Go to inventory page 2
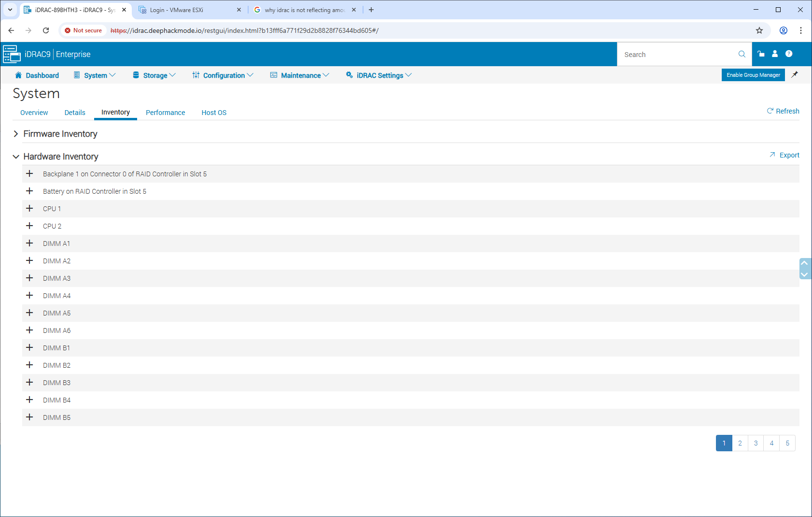Image resolution: width=812 pixels, height=517 pixels. 740,443
